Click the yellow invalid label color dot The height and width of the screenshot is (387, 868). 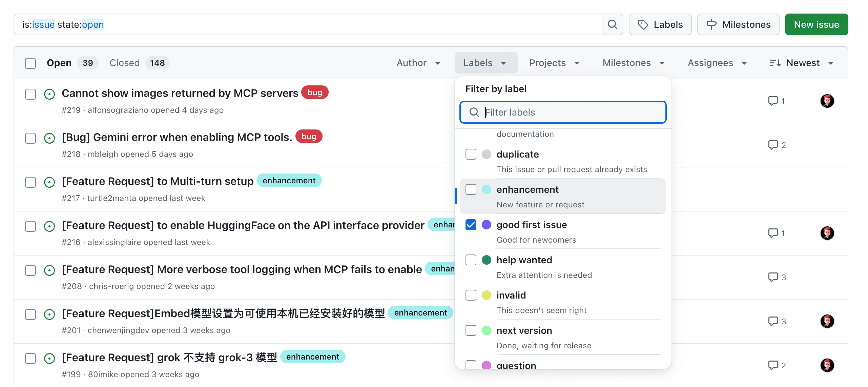(486, 295)
